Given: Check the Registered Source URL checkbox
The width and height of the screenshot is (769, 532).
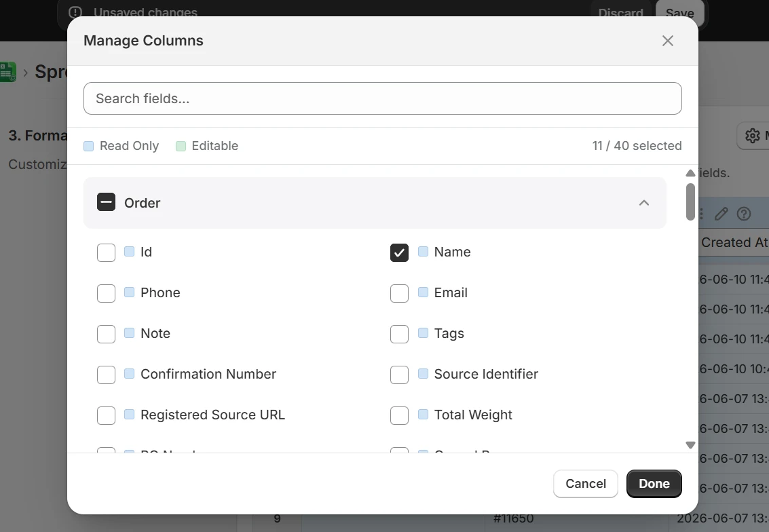Looking at the screenshot, I should tap(106, 415).
